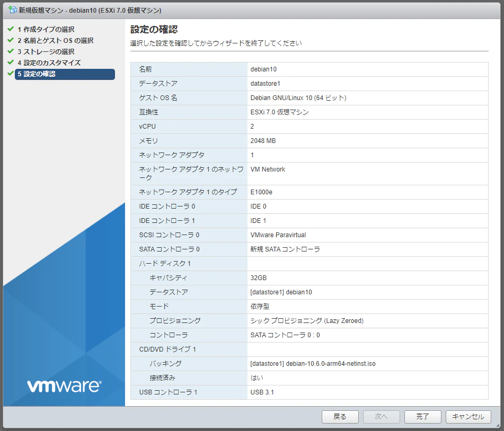Click the window resize grip icon
Image resolution: width=504 pixels, height=431 pixels.
[498, 425]
